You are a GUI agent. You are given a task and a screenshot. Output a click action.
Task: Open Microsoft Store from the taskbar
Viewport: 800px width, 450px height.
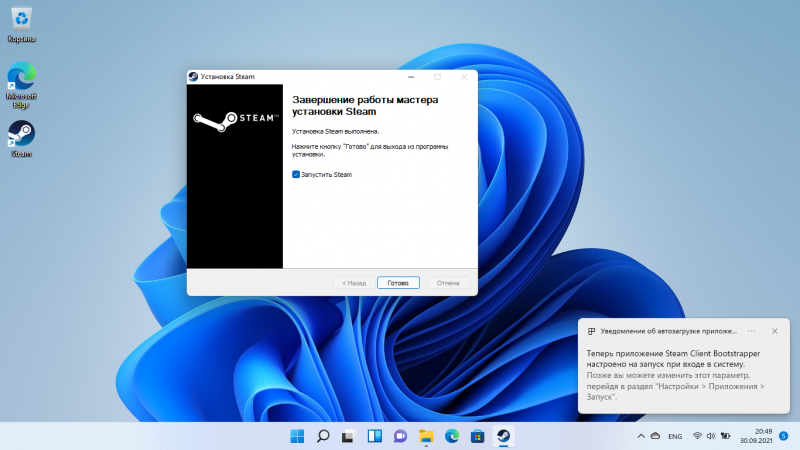477,436
